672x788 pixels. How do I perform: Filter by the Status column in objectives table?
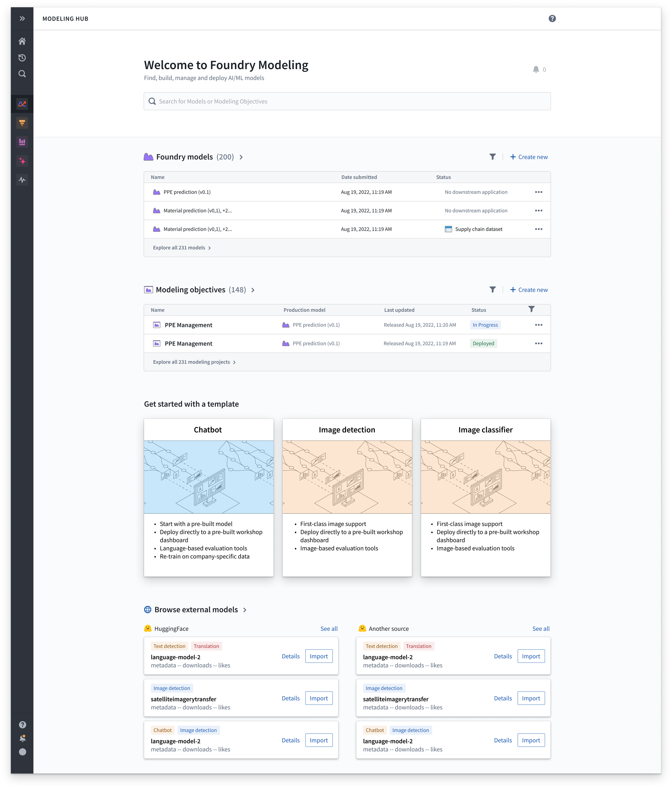[x=531, y=309]
